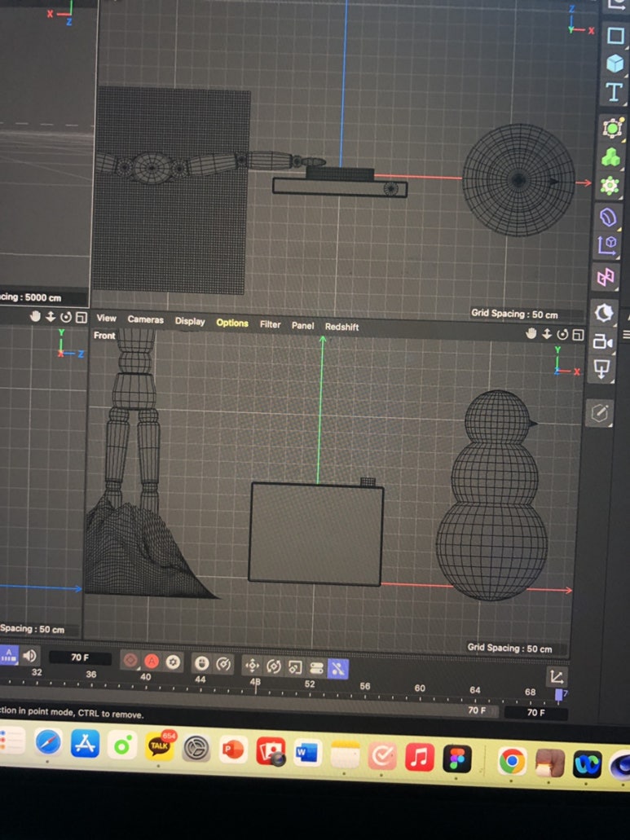Select the snowman mesh in Front viewport
Viewport: 630px width, 840px height.
click(493, 495)
